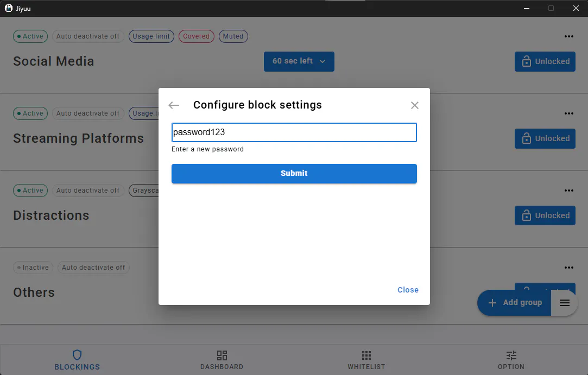This screenshot has width=588, height=375.
Task: Click the Close link in the dialog
Action: [x=408, y=290]
